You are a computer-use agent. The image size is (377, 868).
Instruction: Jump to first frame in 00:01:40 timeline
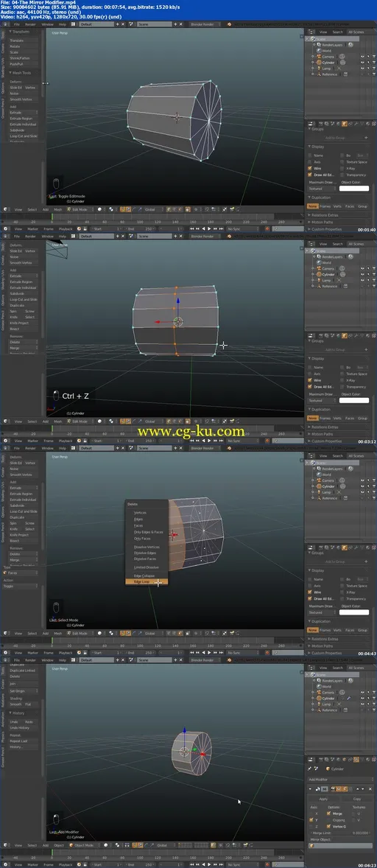[x=192, y=228]
